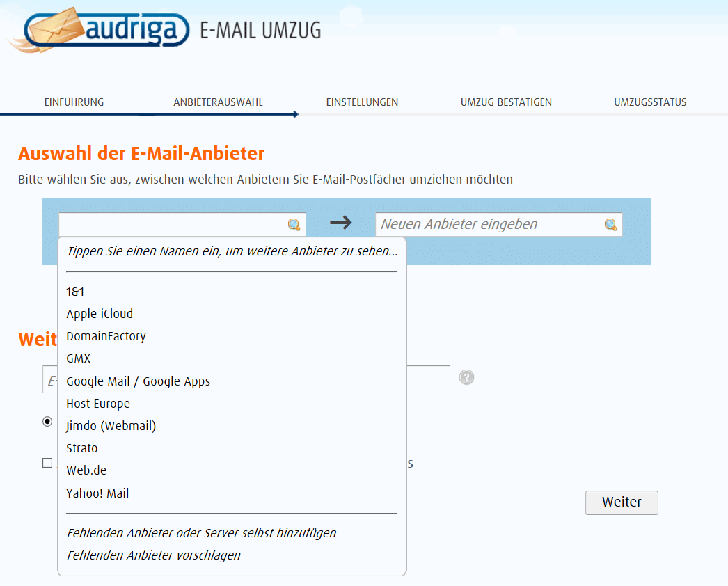728x586 pixels.
Task: Go to the Umzug bestätigen step
Action: coord(506,102)
